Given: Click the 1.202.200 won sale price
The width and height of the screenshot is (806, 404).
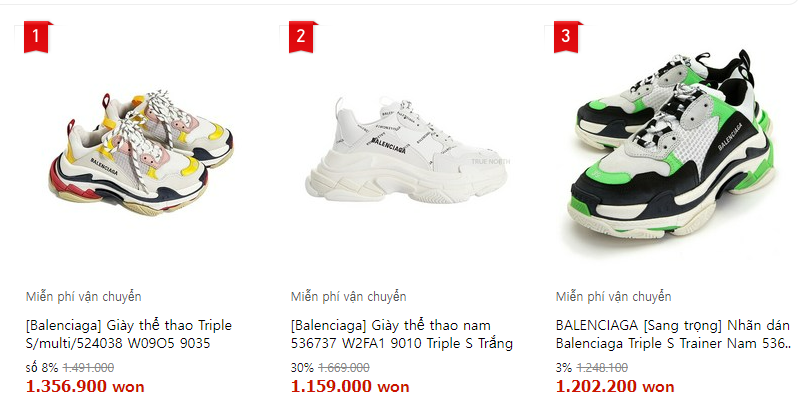Looking at the screenshot, I should pyautogui.click(x=615, y=387).
